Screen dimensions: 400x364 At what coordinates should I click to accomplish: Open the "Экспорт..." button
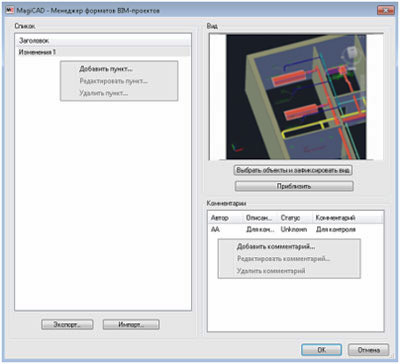[x=67, y=324]
